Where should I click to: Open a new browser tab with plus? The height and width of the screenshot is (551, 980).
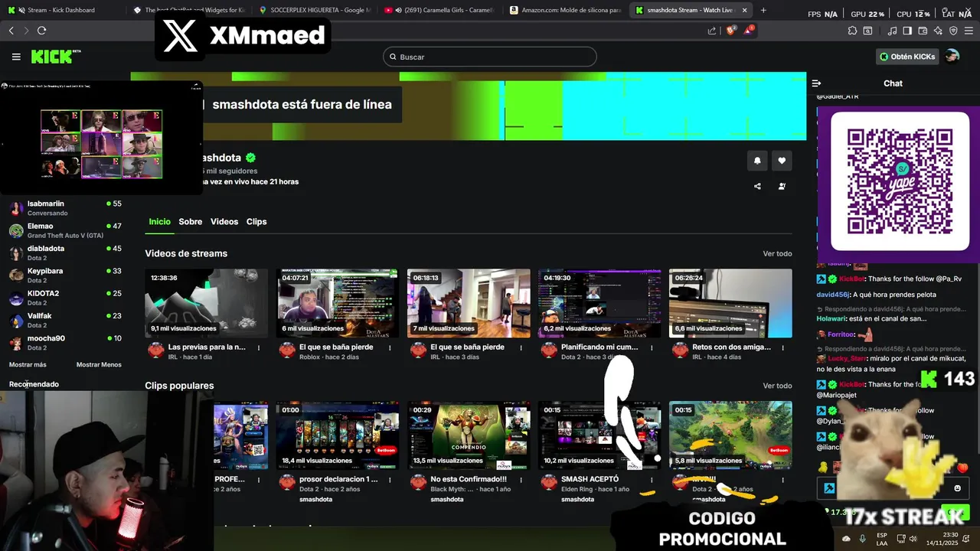pyautogui.click(x=763, y=10)
